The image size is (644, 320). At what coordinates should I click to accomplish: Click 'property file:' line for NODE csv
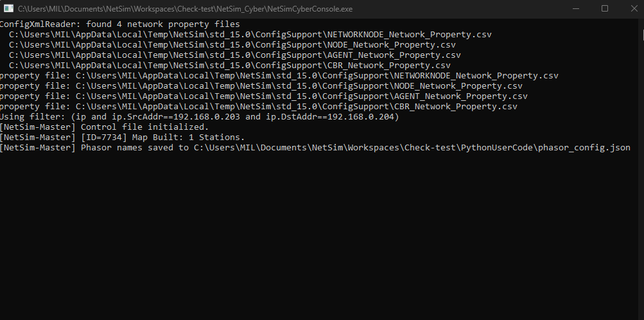tap(261, 85)
